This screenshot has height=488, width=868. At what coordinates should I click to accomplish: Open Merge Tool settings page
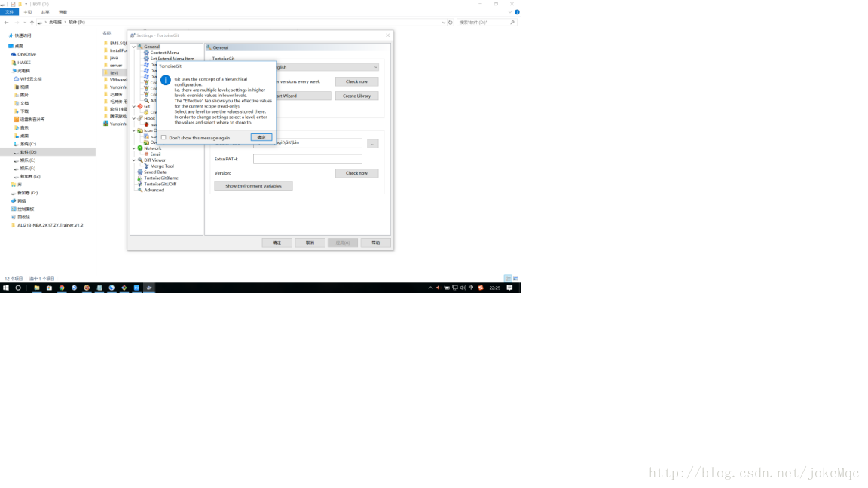pyautogui.click(x=162, y=166)
